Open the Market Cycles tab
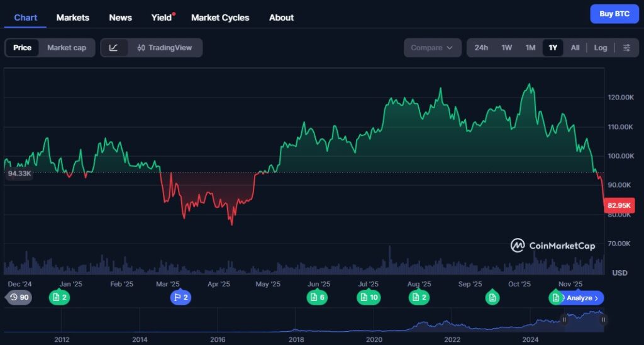 click(220, 18)
